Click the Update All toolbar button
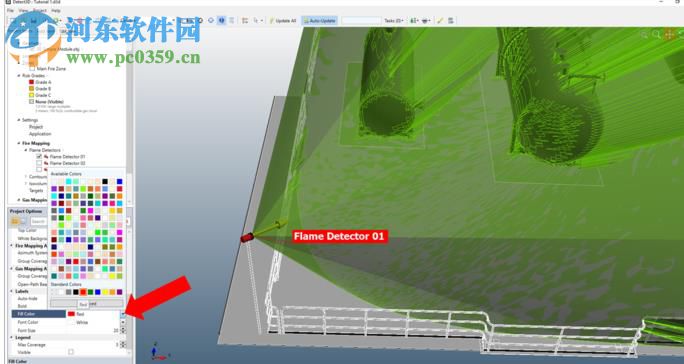This screenshot has height=364, width=684. (x=282, y=21)
